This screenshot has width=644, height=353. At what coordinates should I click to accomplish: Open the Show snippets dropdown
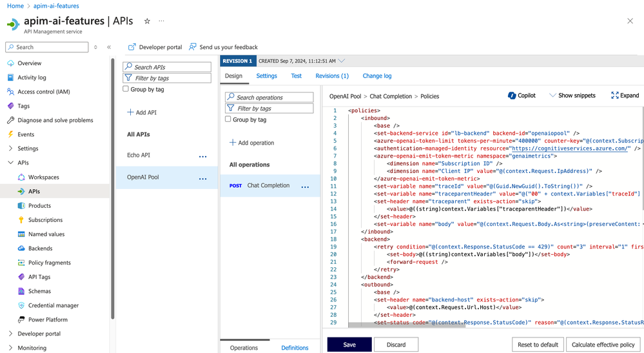[x=572, y=96]
